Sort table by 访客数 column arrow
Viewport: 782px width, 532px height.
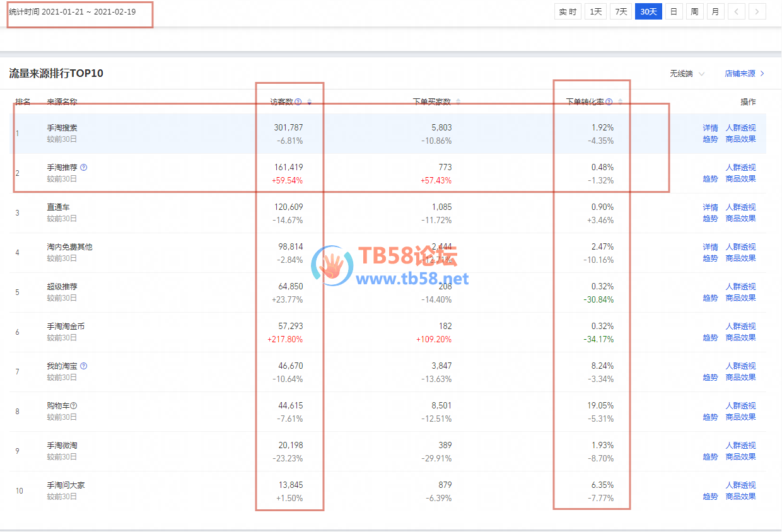309,101
